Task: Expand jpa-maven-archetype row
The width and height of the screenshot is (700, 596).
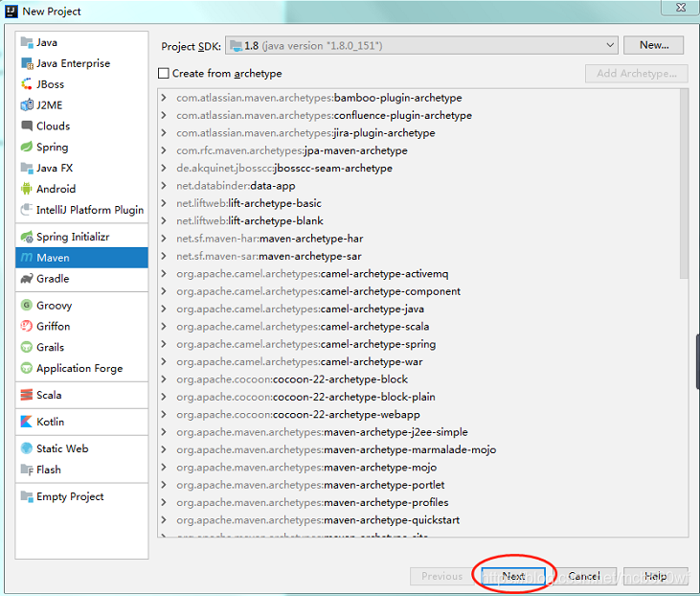Action: click(x=164, y=150)
